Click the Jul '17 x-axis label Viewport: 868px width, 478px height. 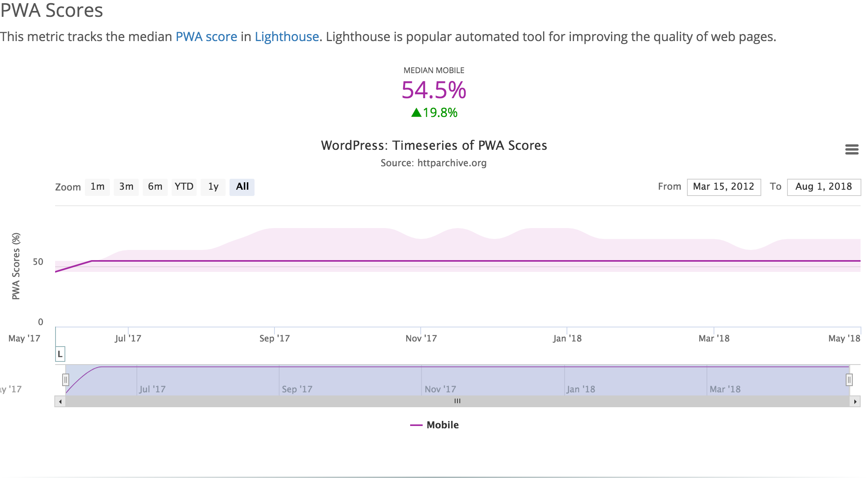pyautogui.click(x=128, y=338)
